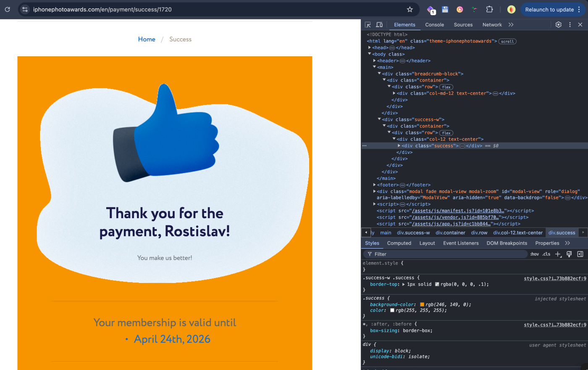588x370 pixels.
Task: Toggle the computed styles sidebar icon
Action: click(580, 254)
